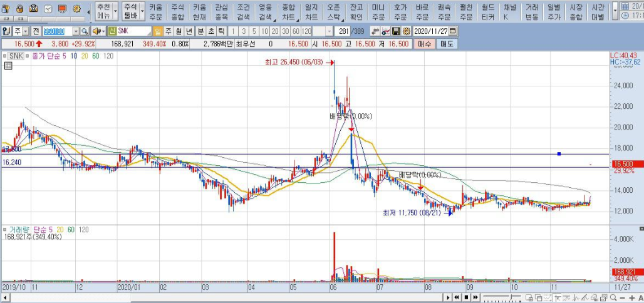
Task: Click the key login icon
Action: 6,9
